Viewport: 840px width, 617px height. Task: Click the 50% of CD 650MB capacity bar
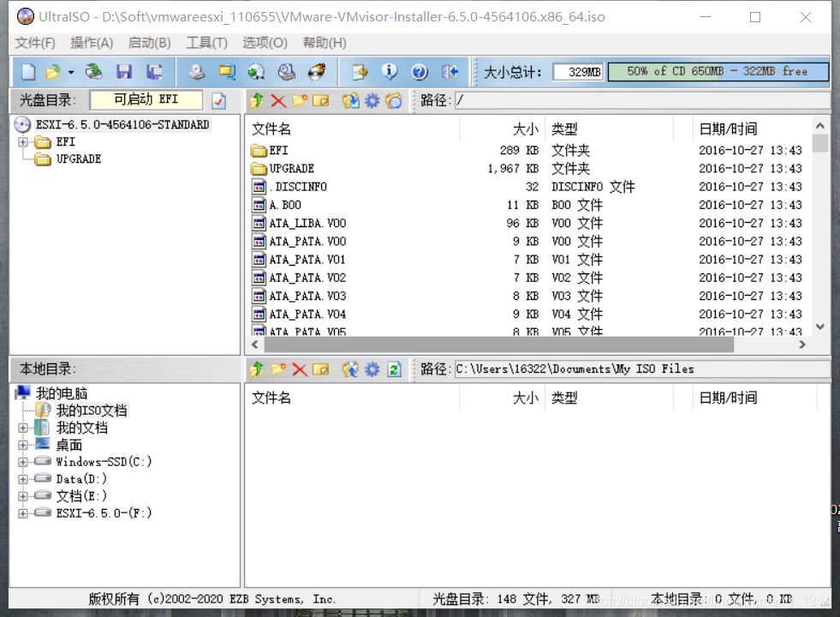(718, 72)
